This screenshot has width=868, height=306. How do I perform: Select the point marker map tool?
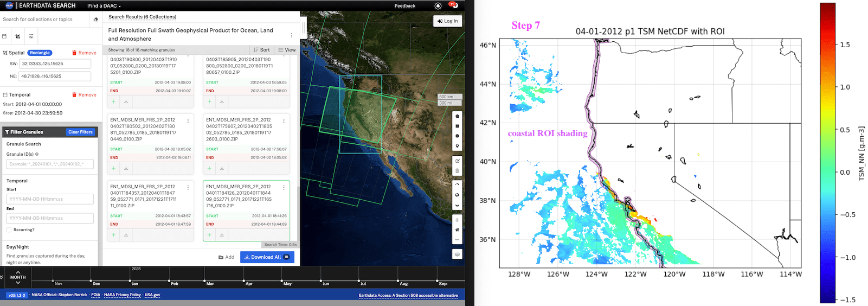pyautogui.click(x=457, y=146)
